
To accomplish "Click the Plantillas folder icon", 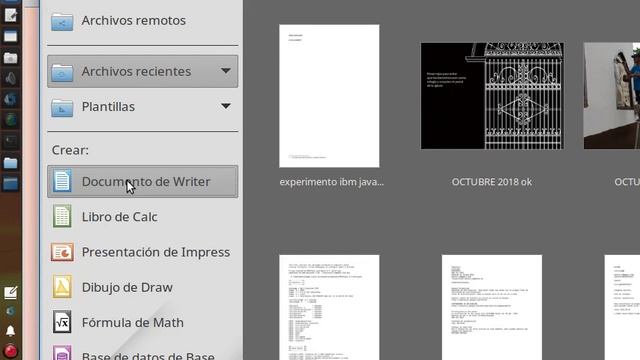I will tap(62, 107).
